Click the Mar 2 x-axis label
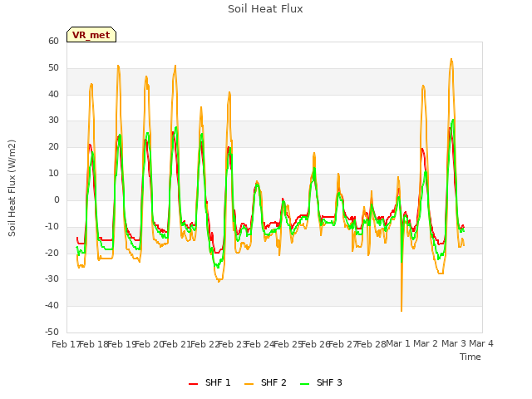This screenshot has height=399, width=532. coord(426,343)
